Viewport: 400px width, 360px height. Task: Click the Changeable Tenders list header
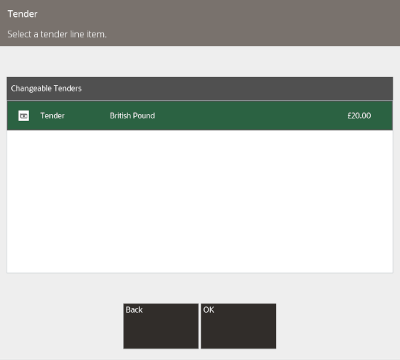click(x=200, y=89)
